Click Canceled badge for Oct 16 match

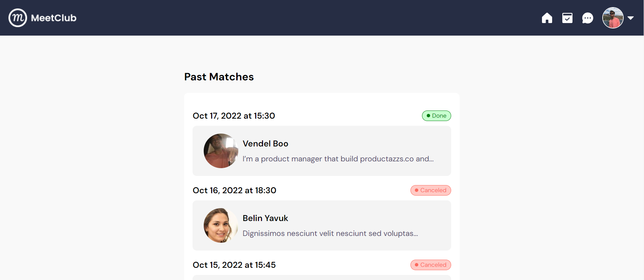click(x=430, y=190)
